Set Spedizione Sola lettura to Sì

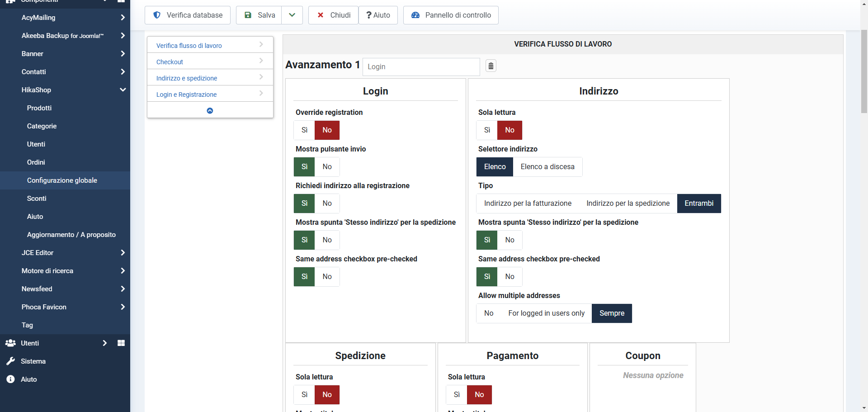(x=304, y=395)
